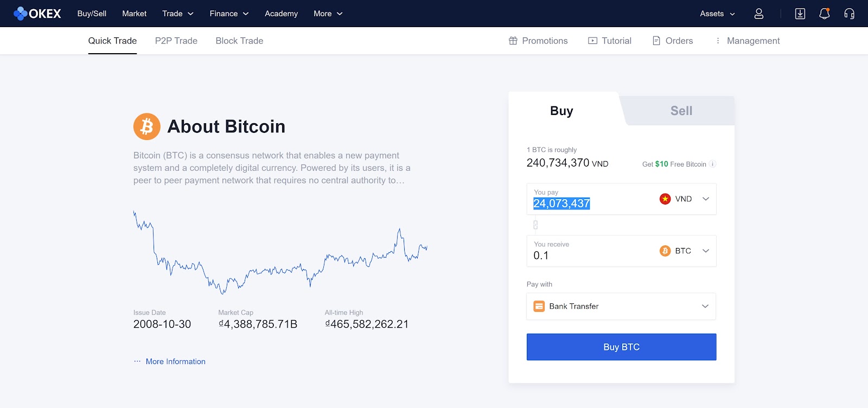Open the Management link
Screen dimensions: 868x408
click(x=753, y=41)
